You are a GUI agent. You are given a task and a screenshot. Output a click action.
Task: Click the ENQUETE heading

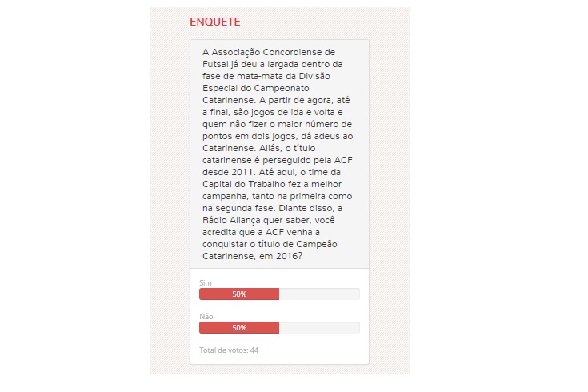[x=214, y=22]
